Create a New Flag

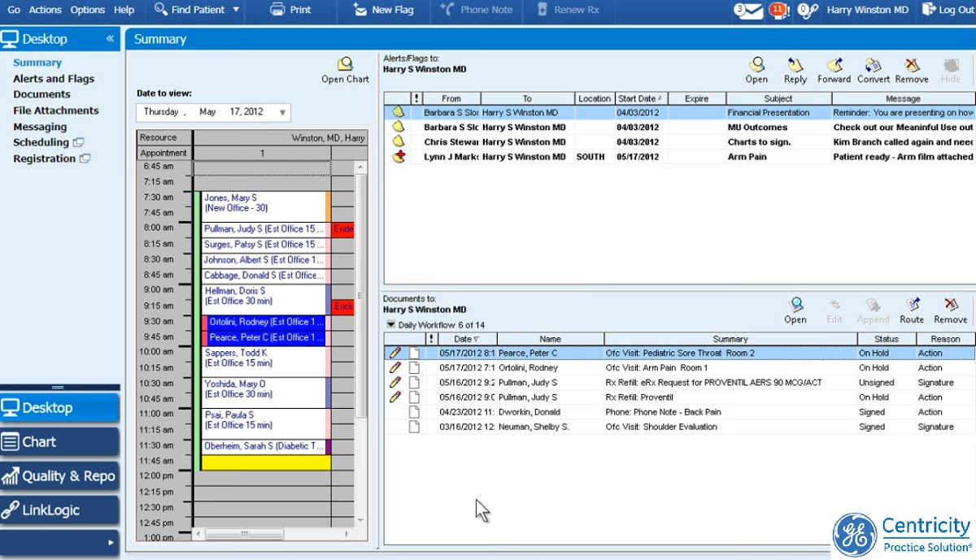click(384, 10)
